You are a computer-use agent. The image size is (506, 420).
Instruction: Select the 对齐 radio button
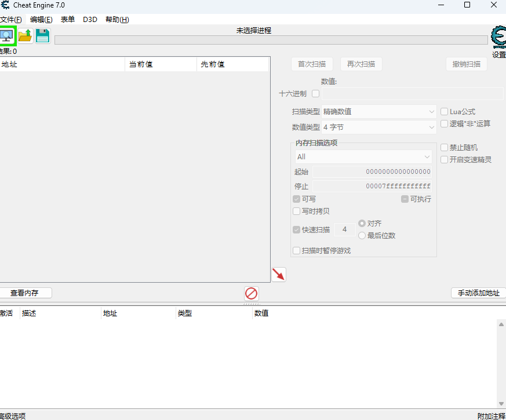(x=362, y=223)
